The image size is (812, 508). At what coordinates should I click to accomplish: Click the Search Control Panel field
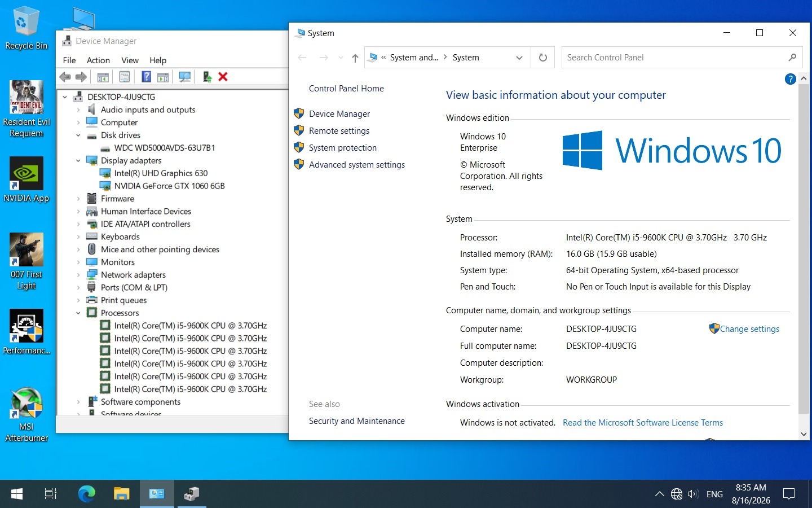coord(681,58)
